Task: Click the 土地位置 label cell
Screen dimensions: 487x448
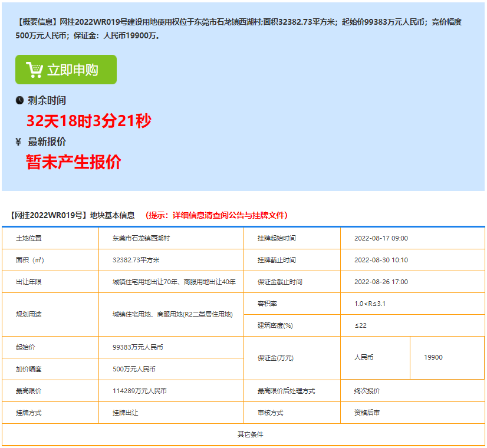Action: (x=50, y=238)
